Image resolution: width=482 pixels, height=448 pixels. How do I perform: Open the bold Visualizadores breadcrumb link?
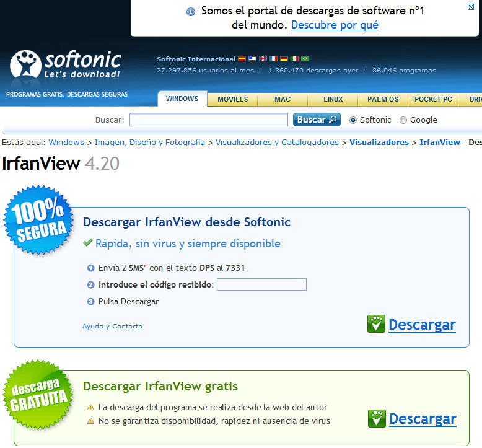pos(379,142)
